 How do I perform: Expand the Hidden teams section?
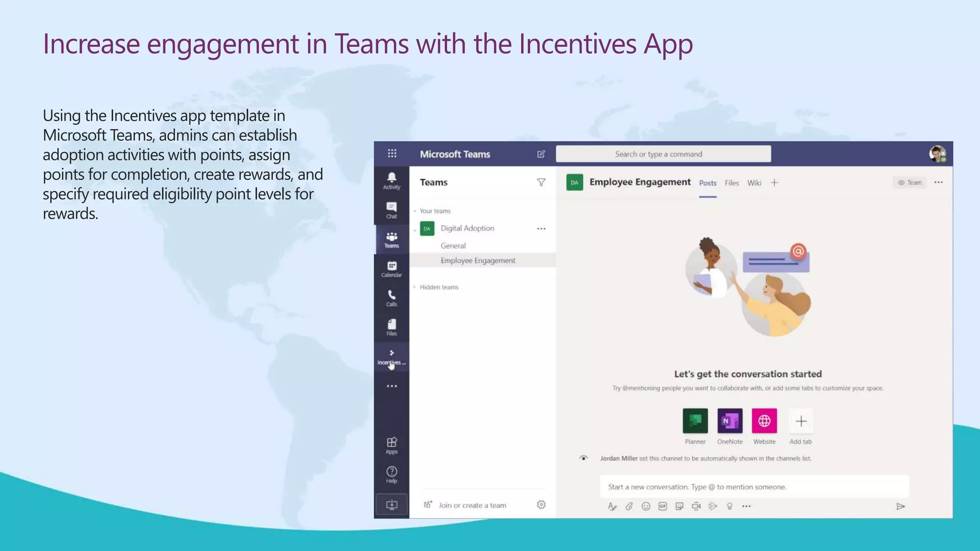(414, 287)
